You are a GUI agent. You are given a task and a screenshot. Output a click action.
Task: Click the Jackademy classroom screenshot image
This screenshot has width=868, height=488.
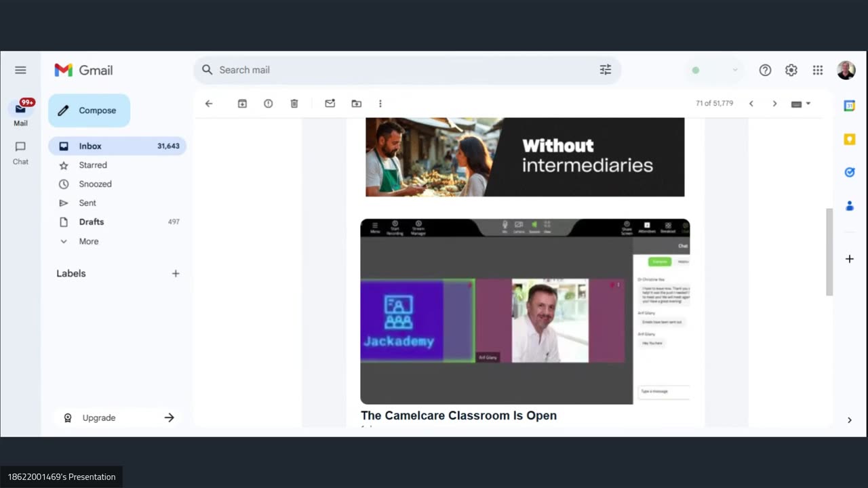pyautogui.click(x=525, y=311)
